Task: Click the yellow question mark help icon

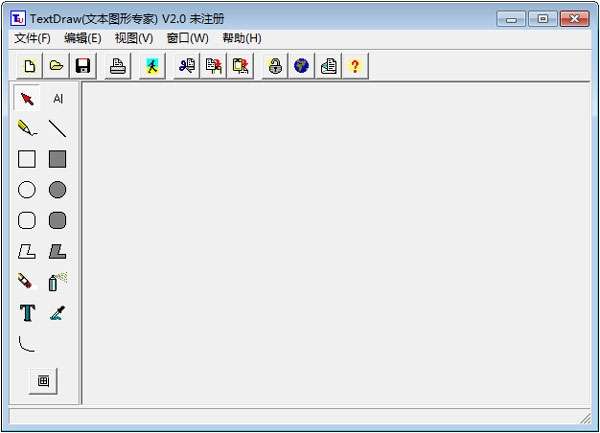Action: click(x=355, y=66)
